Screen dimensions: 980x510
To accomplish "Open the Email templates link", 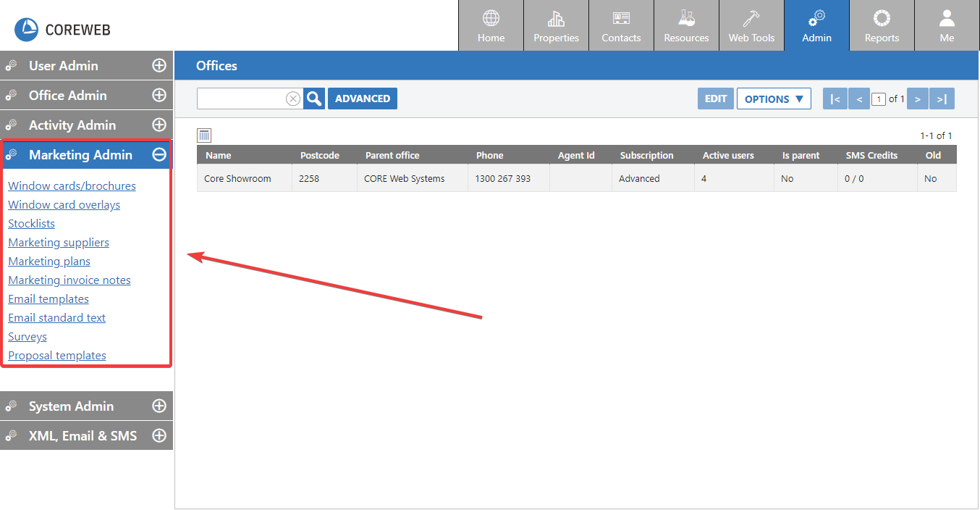I will point(48,299).
